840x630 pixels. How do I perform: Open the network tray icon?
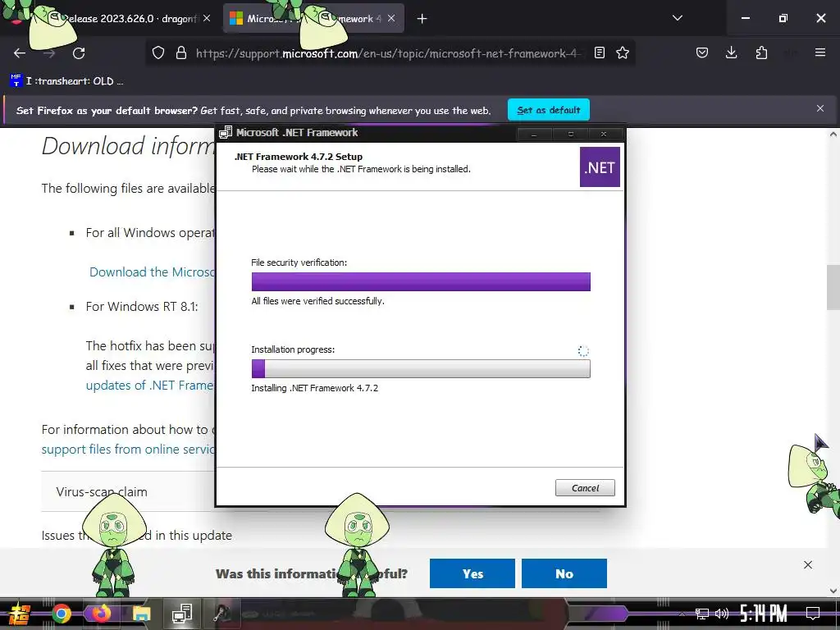[x=702, y=614]
